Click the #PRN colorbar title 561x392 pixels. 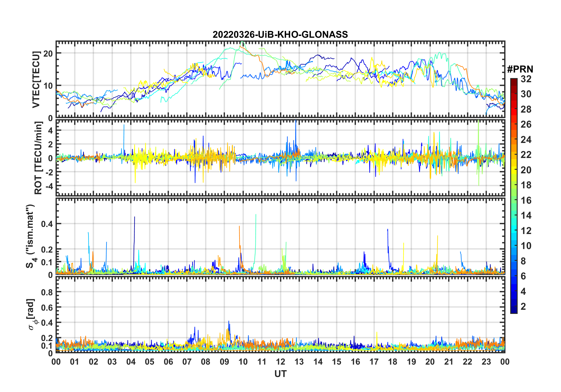(x=520, y=69)
